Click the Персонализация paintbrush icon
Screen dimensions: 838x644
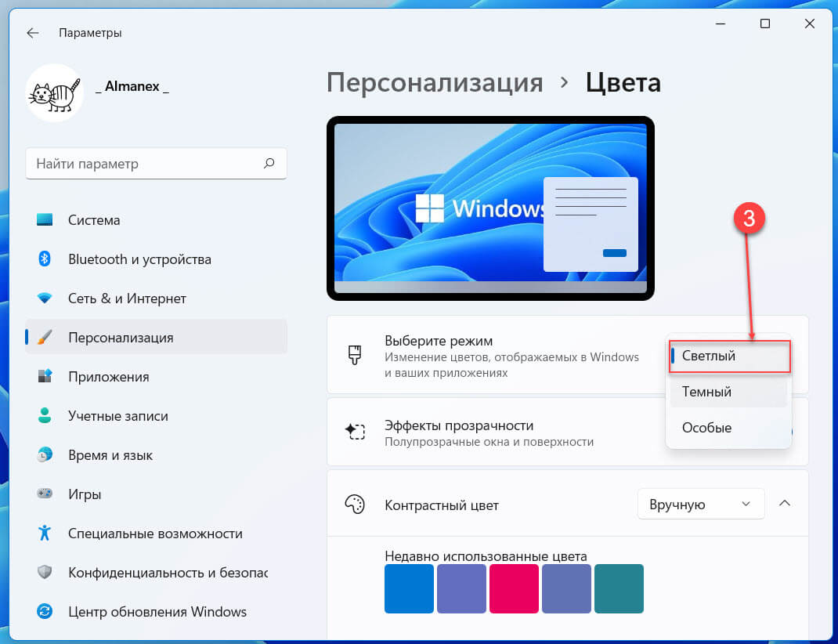coord(45,337)
